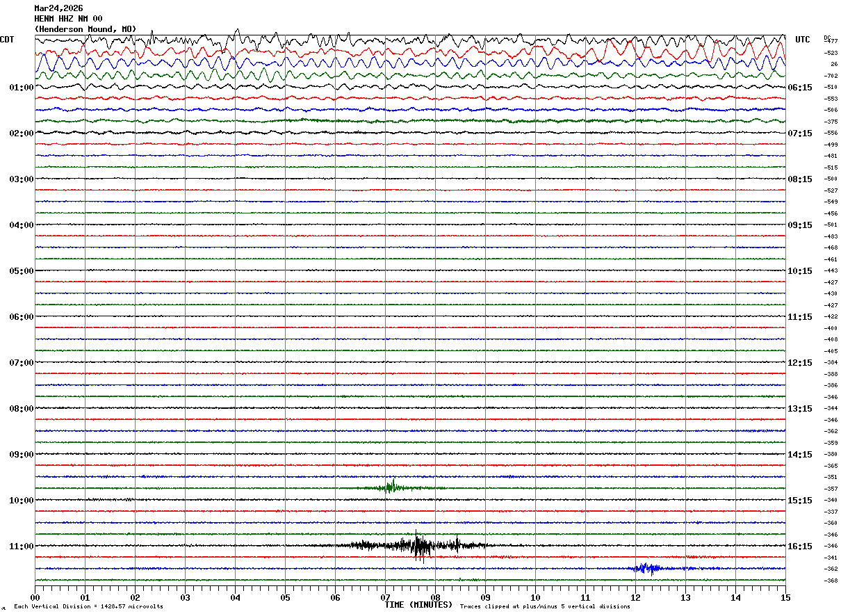This screenshot has height=616, width=841.
Task: Click the 14:15 UTC time label
Action: [x=800, y=455]
